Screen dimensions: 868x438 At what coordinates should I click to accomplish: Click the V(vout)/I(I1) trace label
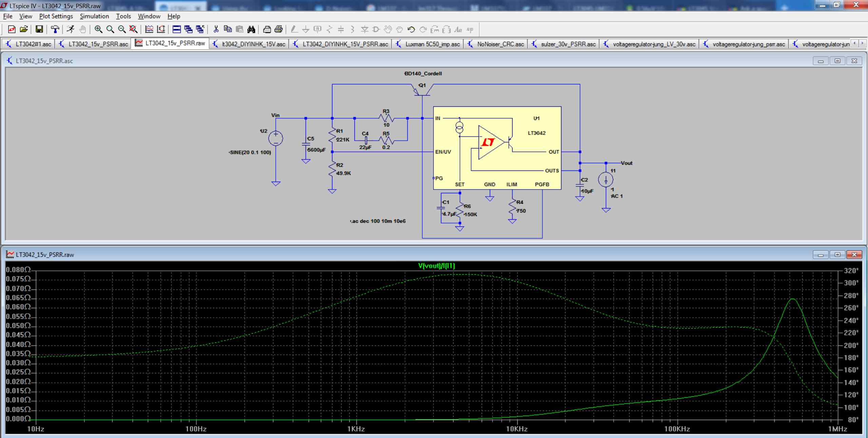click(x=437, y=266)
